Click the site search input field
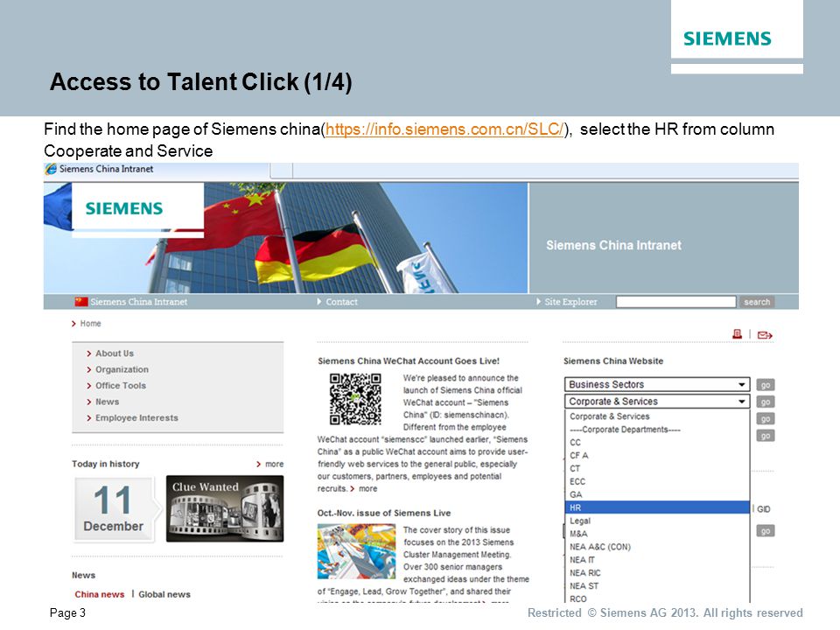Viewport: 840px width, 630px height. click(676, 302)
